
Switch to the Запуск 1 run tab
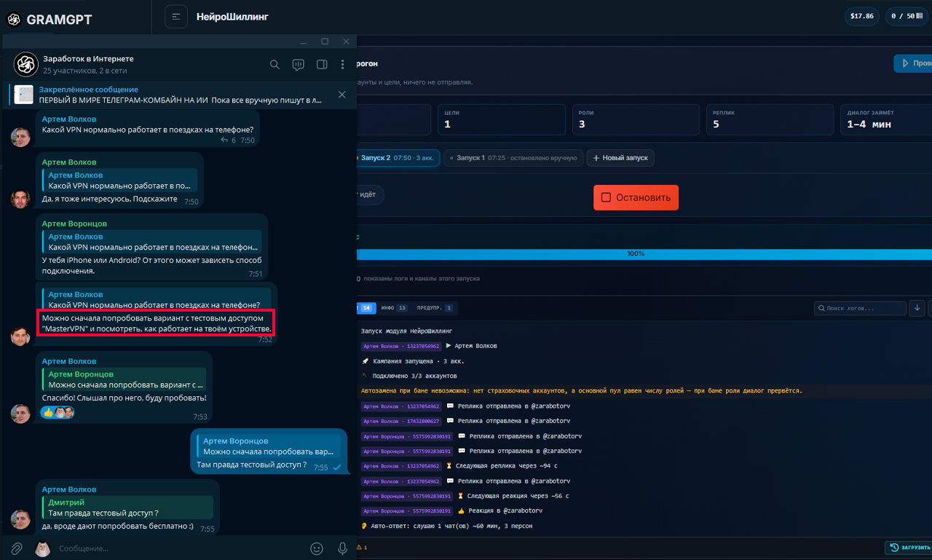[514, 158]
